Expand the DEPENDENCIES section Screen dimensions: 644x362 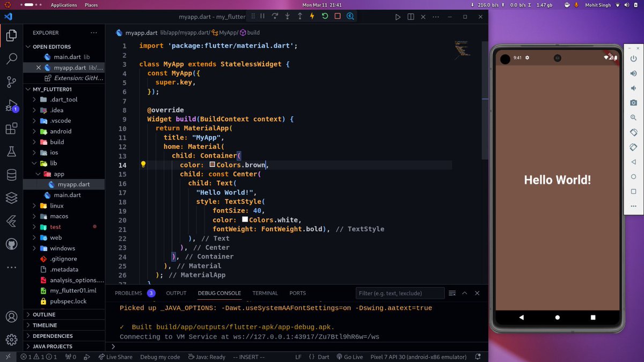coord(64,336)
